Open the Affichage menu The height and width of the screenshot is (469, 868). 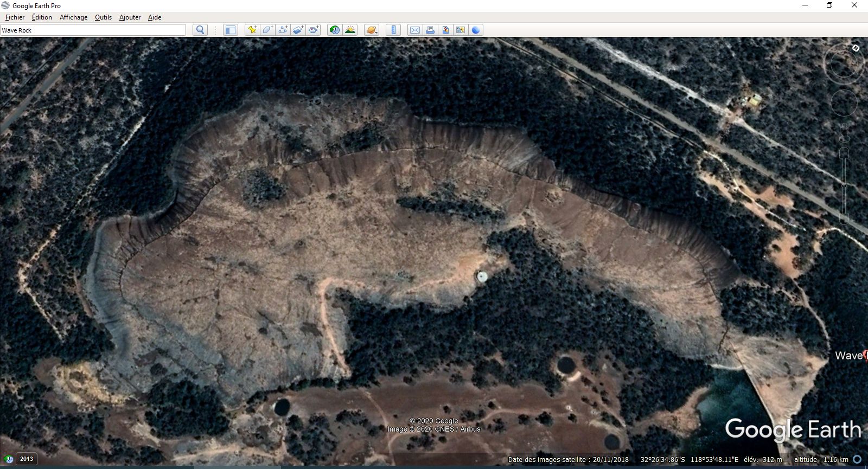pos(73,17)
